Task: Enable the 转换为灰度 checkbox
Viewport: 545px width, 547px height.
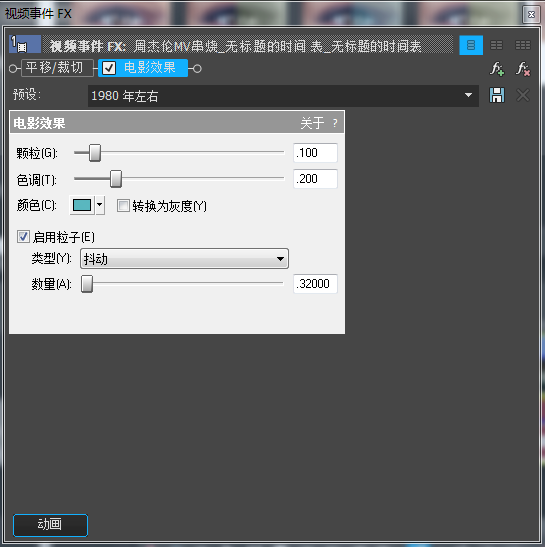Action: click(123, 205)
